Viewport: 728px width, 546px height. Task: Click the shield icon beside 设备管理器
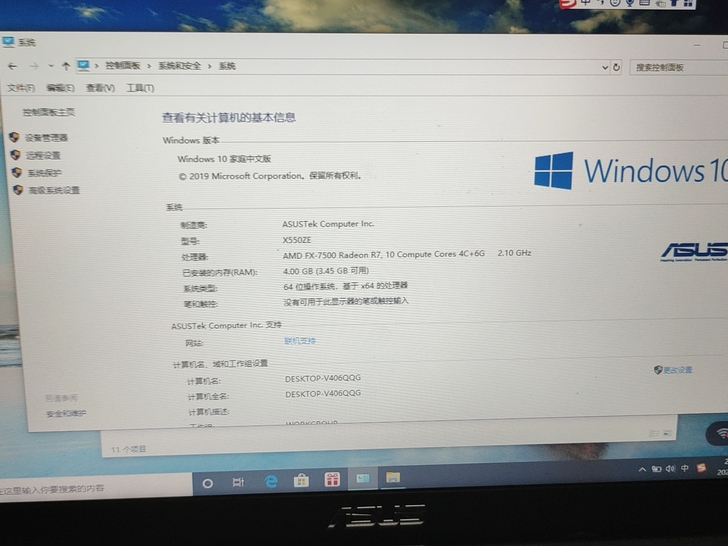(x=14, y=137)
